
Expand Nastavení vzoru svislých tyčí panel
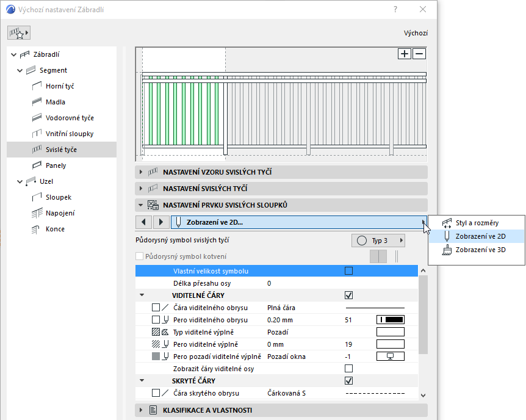pyautogui.click(x=141, y=172)
